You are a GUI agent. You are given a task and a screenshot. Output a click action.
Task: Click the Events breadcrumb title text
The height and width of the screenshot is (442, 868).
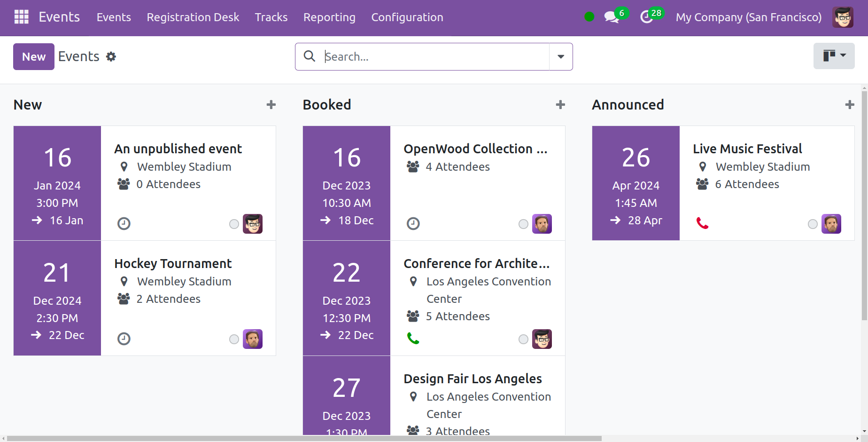coord(78,56)
